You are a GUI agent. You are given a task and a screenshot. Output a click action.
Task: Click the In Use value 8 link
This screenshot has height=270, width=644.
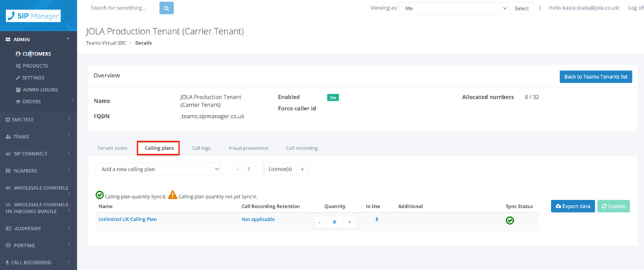pos(377,219)
